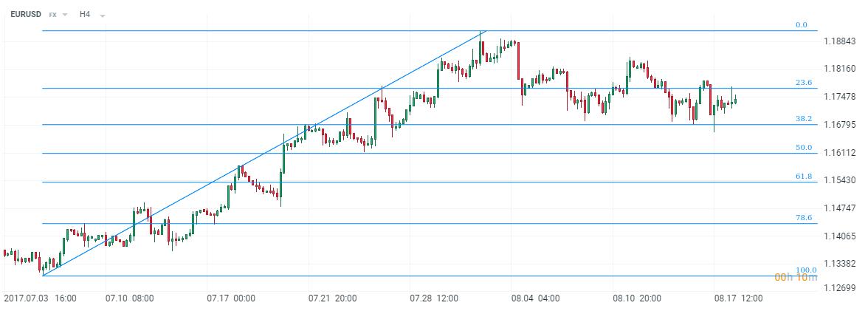Click the 00h 10m candle countdown timer
This screenshot has width=868, height=311.
(795, 277)
